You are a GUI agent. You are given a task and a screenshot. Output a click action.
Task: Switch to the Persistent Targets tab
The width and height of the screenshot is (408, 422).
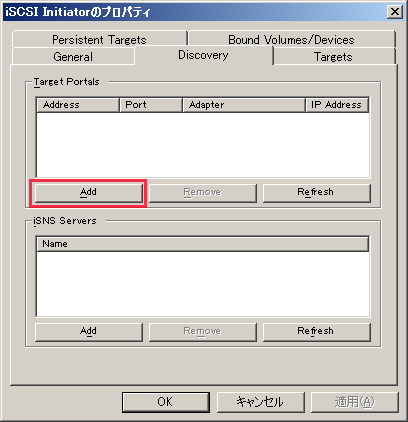click(x=99, y=39)
